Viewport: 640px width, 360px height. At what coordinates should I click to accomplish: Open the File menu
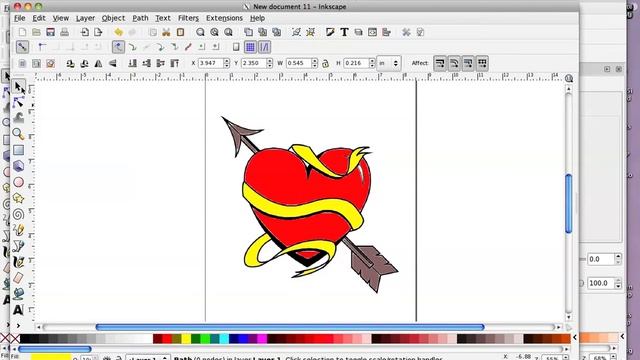tap(19, 18)
